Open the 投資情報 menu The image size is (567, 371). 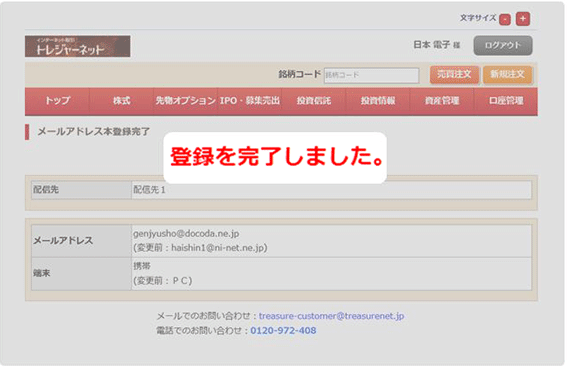[378, 101]
